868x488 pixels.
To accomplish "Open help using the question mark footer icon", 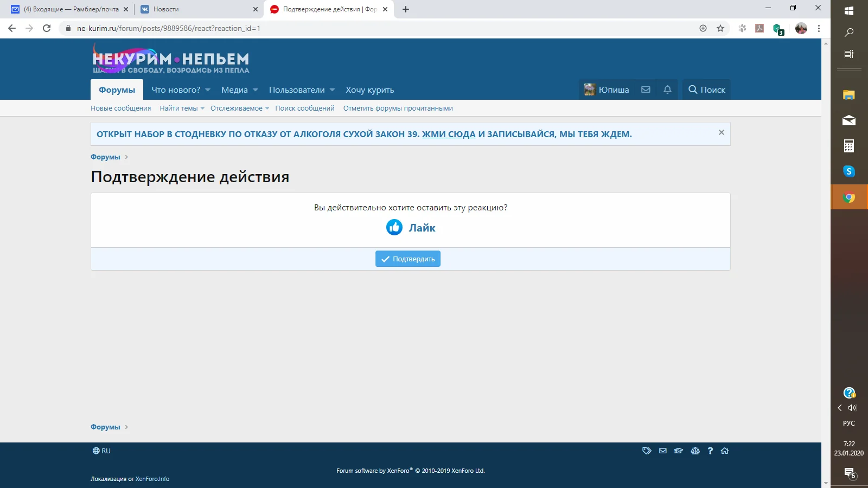I will click(x=710, y=451).
